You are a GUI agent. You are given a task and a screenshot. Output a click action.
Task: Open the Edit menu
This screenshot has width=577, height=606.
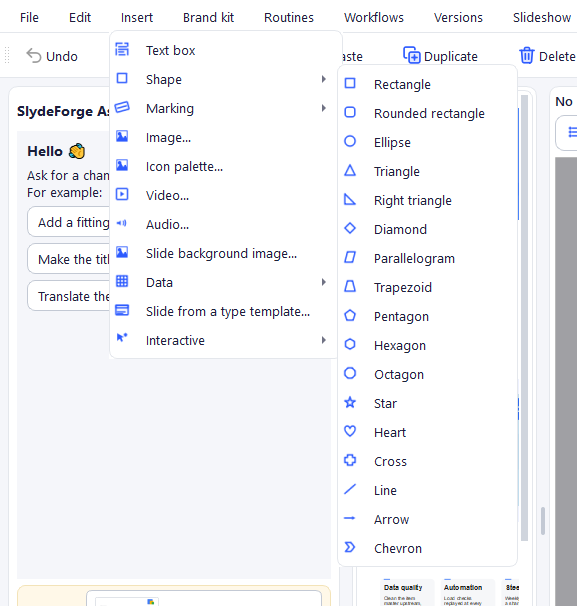tap(80, 17)
